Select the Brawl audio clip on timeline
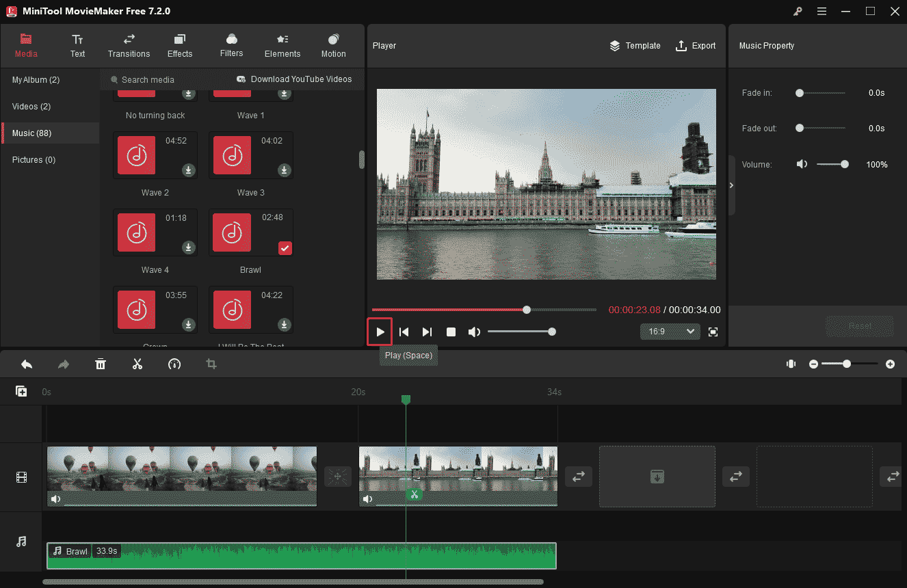This screenshot has width=907, height=588. pos(302,556)
